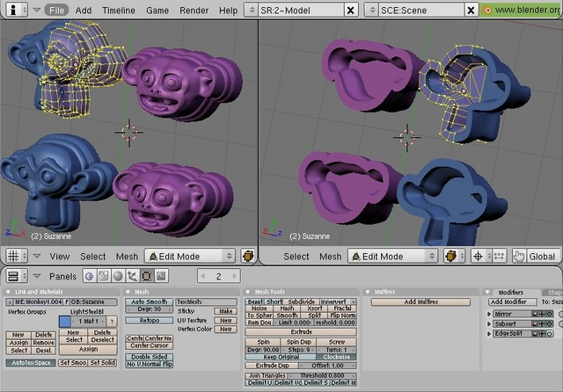
Task: Open the SR:2-Model screen selector arrows
Action: (252, 10)
